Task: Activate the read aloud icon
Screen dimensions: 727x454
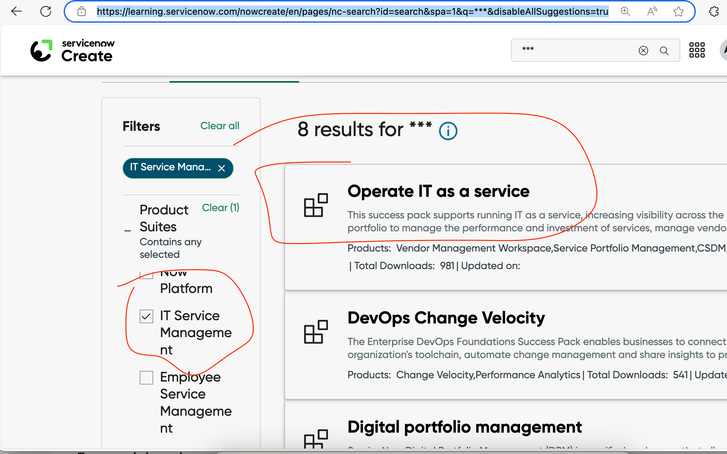Action: tap(652, 12)
